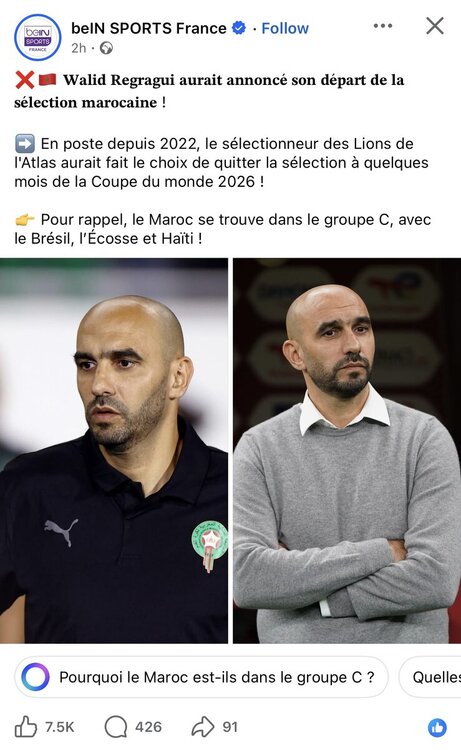This screenshot has width=461, height=750.
Task: Click the 7.5K likes count
Action: [x=60, y=727]
